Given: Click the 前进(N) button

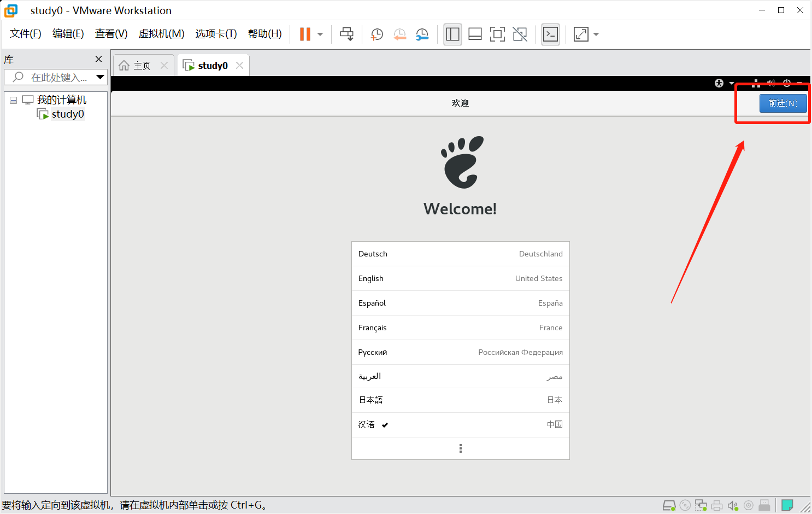Looking at the screenshot, I should tap(783, 103).
